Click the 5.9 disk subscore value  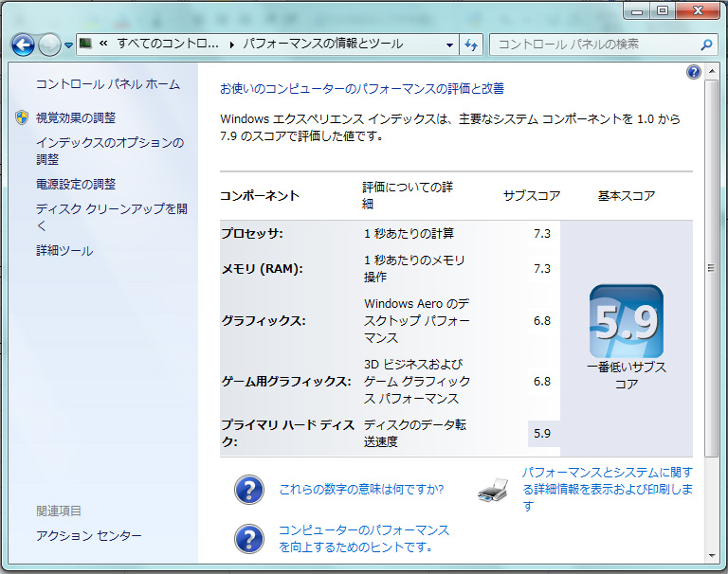point(542,434)
